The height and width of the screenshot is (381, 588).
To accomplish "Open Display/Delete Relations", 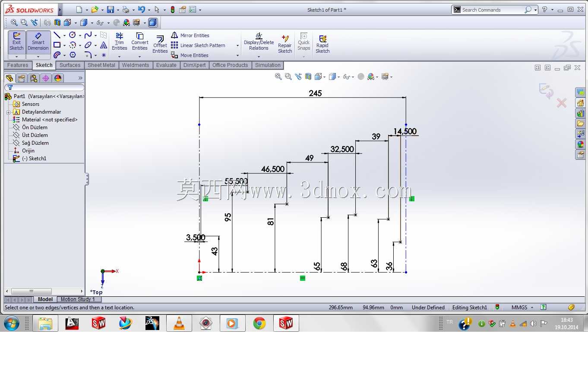I will [259, 41].
